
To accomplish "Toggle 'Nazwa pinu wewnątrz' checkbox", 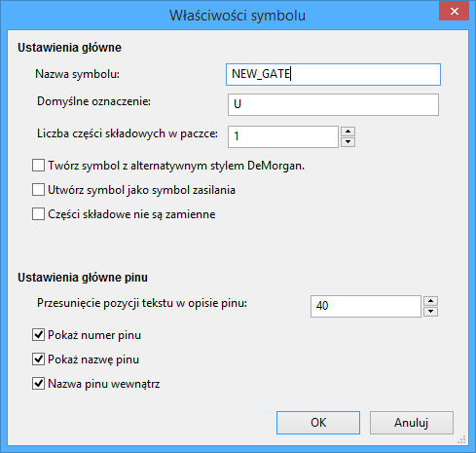I will 38,384.
